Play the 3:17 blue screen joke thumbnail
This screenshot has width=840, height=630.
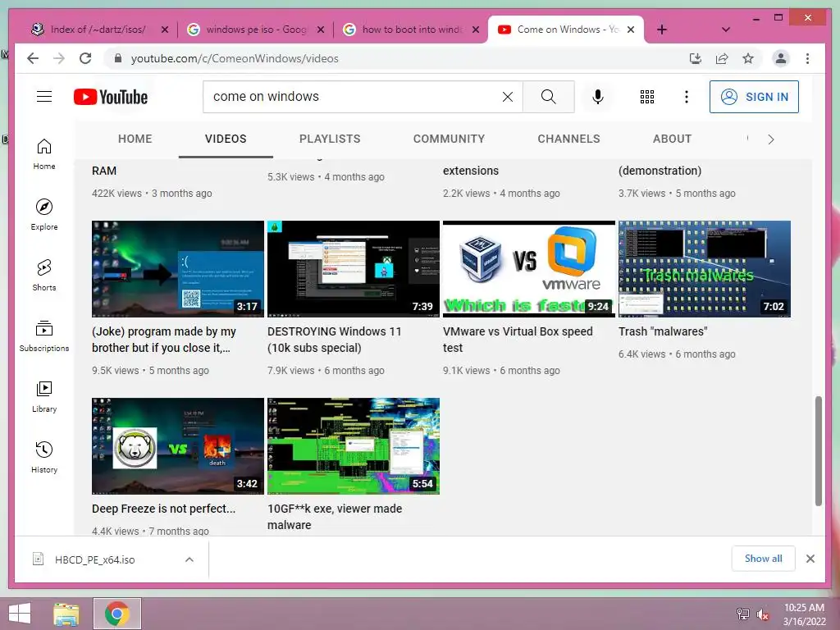tap(178, 269)
